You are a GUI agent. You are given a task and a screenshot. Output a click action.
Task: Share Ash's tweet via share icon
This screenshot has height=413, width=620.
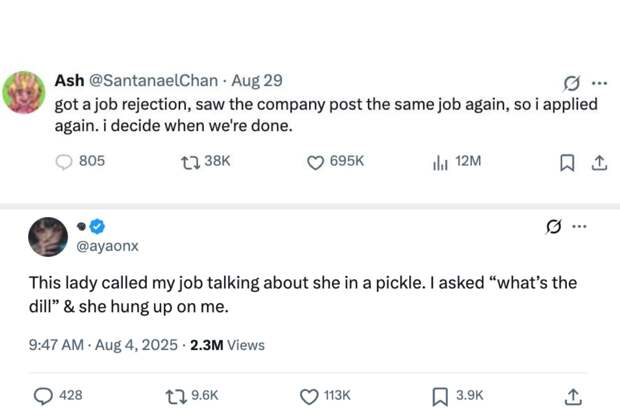pos(599,162)
